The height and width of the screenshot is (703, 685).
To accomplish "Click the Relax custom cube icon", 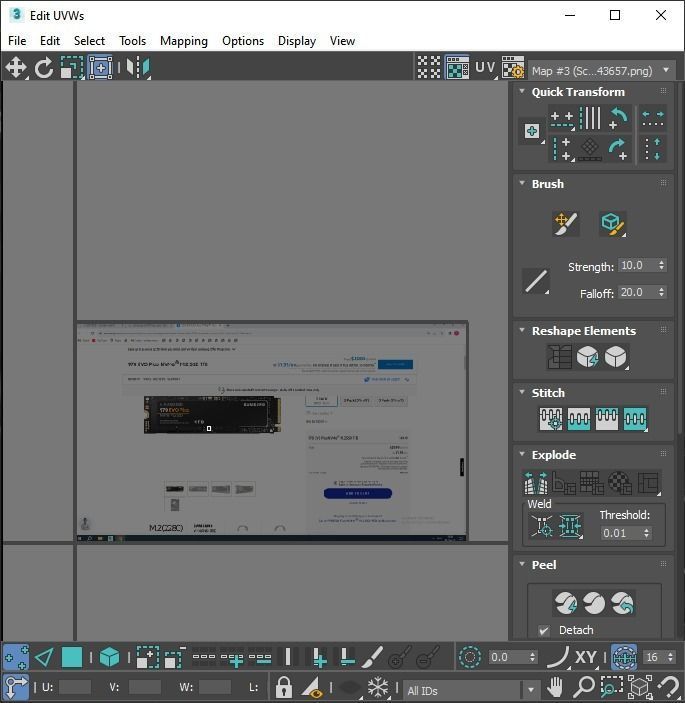I will coord(616,357).
